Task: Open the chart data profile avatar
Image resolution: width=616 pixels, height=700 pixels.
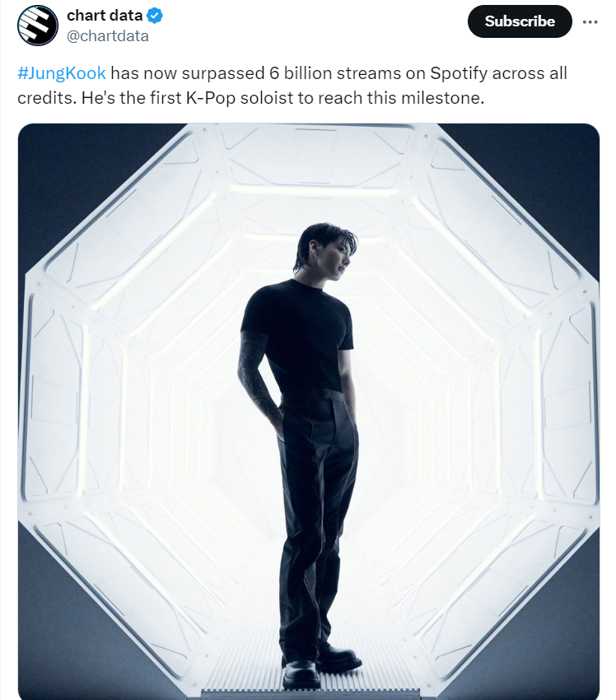Action: (38, 26)
